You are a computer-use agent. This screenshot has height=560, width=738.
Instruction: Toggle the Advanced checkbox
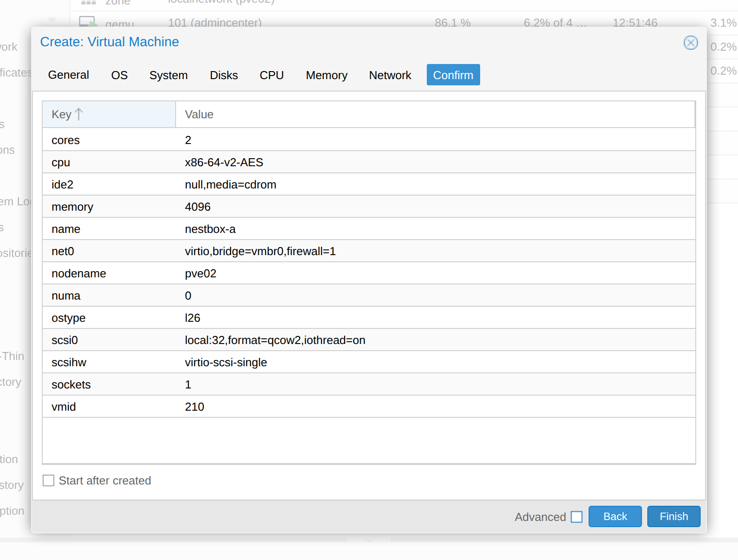577,517
